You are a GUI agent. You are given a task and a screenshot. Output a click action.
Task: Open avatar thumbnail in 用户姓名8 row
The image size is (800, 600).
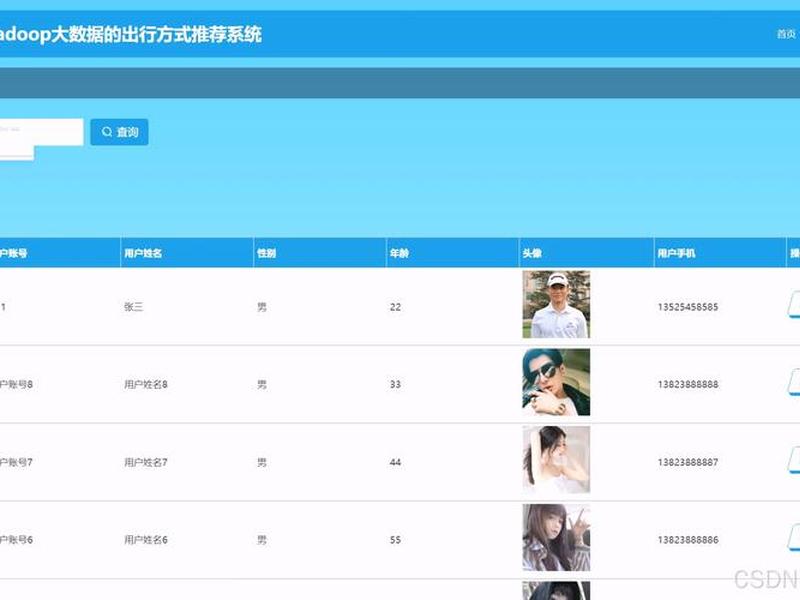coord(556,382)
